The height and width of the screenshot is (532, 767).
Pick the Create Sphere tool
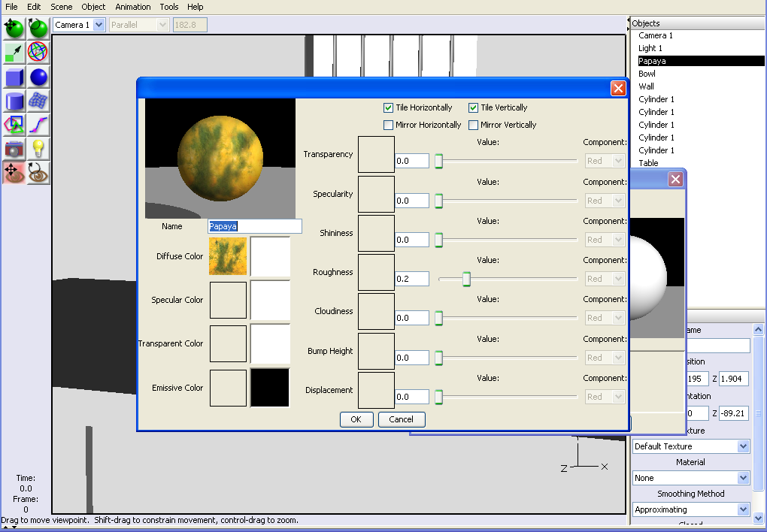point(38,77)
